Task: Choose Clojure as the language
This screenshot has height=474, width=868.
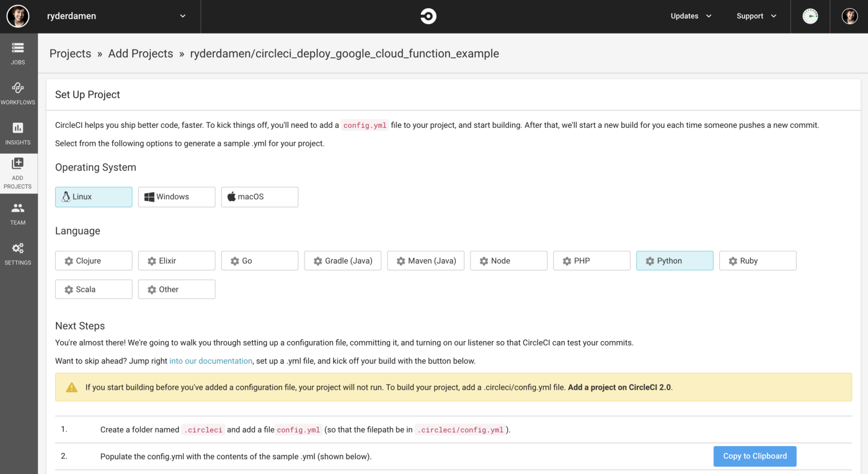Action: (94, 261)
